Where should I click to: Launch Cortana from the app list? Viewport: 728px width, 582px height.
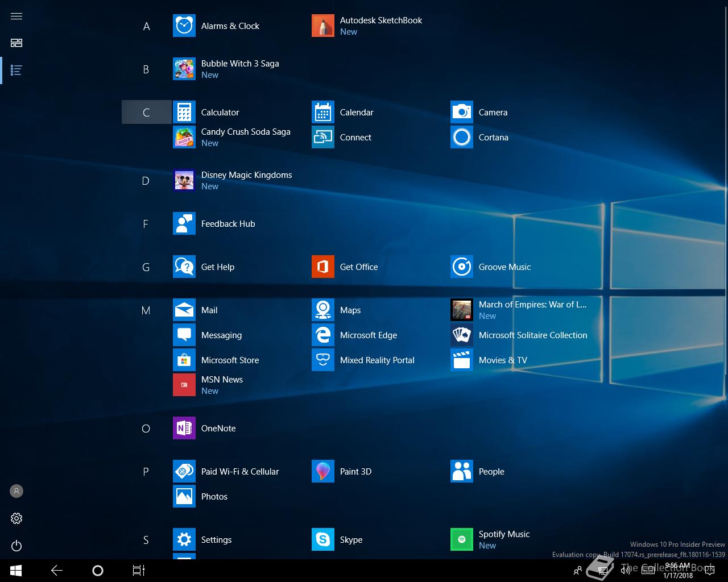[x=462, y=138]
